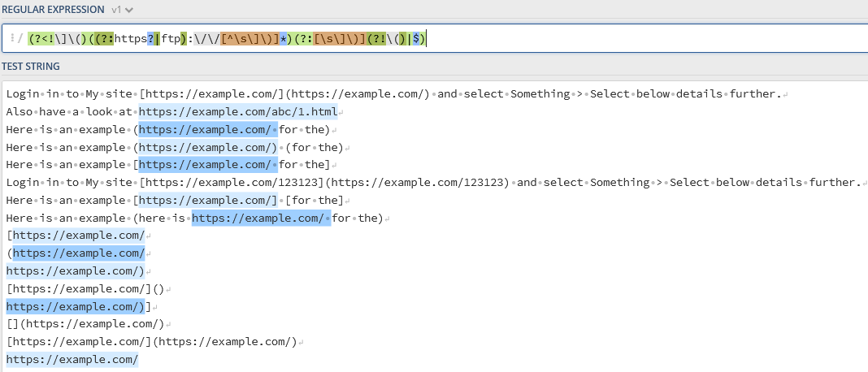Viewport: 868px width, 372px height.
Task: Click 'for the]' in the open-bracket example line
Action: [305, 165]
